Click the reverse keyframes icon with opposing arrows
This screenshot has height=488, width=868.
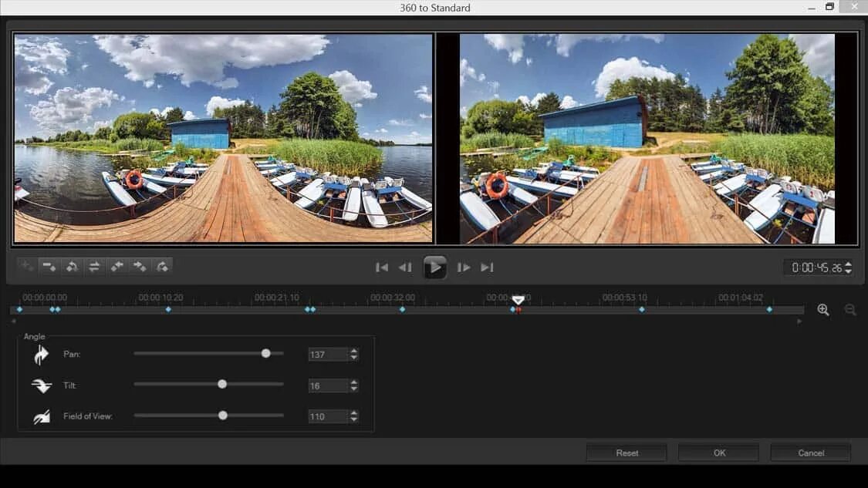coord(95,267)
